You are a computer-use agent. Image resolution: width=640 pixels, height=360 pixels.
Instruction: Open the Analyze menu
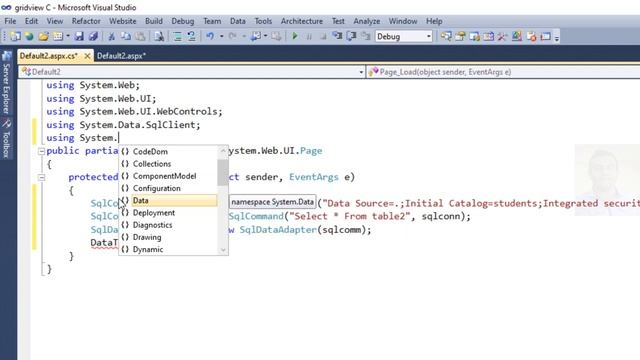pos(367,21)
